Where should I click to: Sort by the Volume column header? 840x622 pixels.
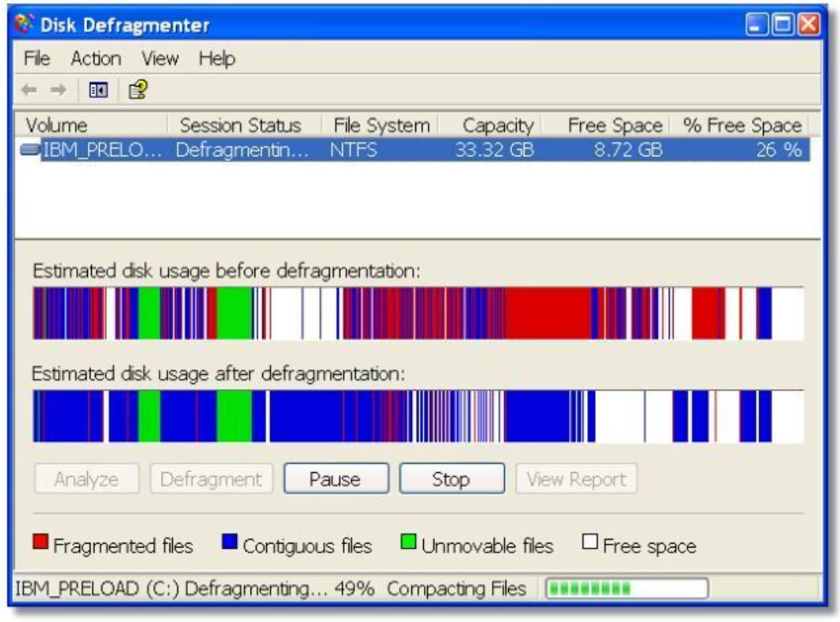click(57, 125)
